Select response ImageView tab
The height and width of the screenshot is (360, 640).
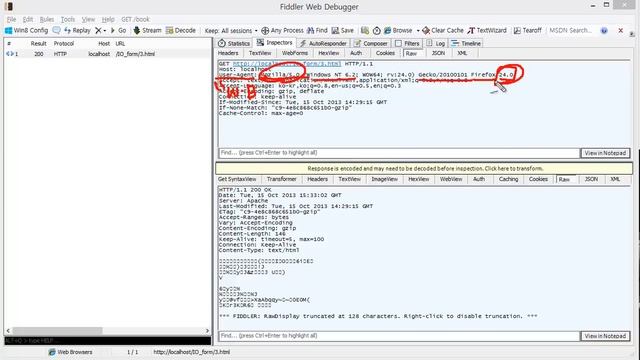coord(384,179)
